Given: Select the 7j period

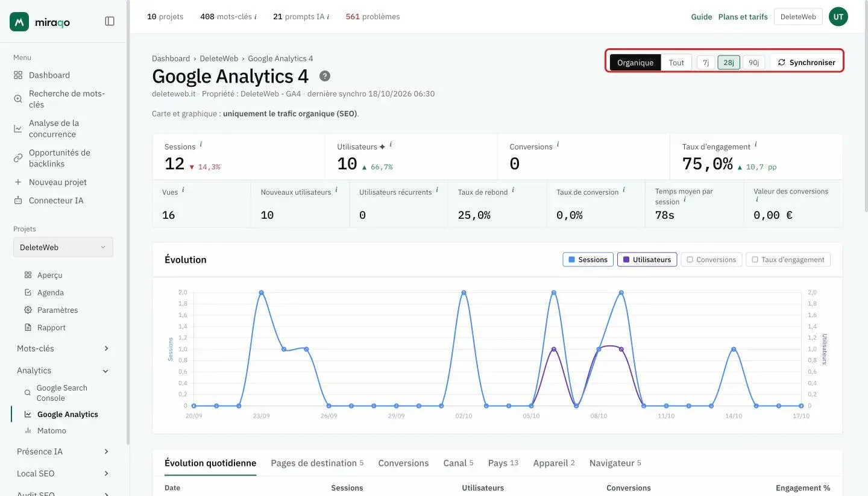Looking at the screenshot, I should (x=706, y=63).
